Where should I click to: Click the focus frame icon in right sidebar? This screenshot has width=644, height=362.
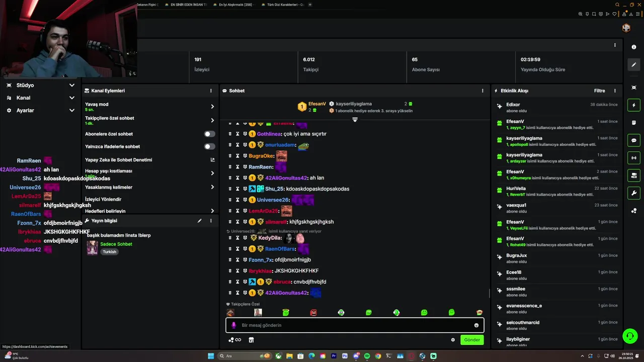click(634, 87)
